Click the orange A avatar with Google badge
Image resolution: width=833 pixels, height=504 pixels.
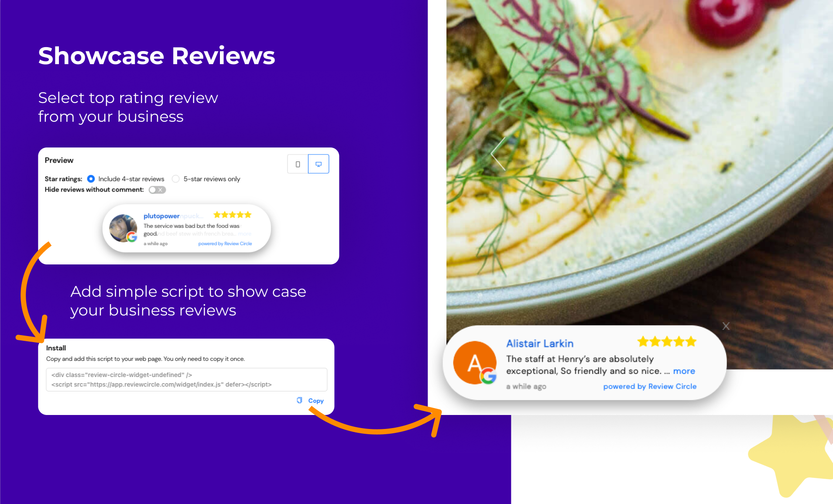point(475,363)
